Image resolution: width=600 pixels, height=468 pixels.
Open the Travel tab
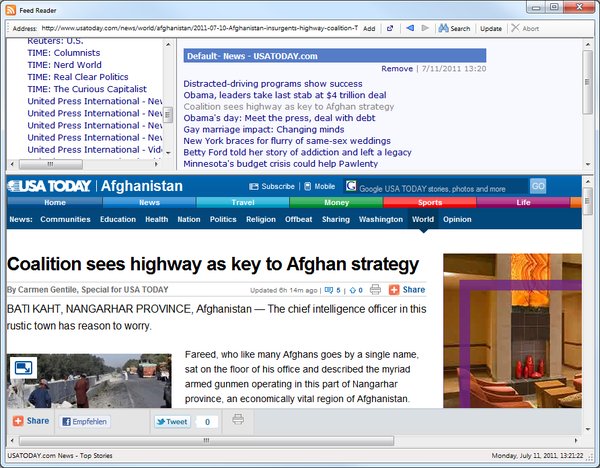(243, 202)
